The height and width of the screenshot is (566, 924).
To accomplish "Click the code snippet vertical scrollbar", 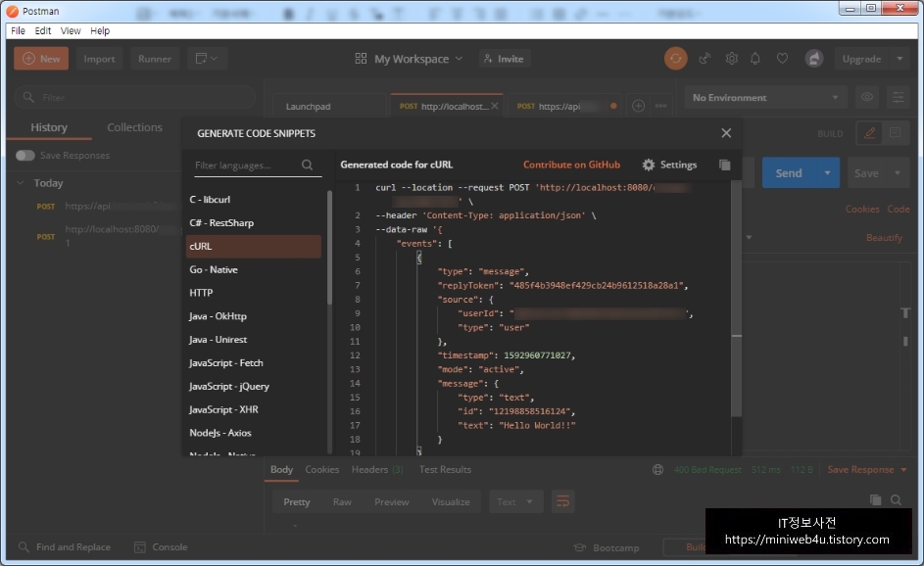I will coord(736,298).
